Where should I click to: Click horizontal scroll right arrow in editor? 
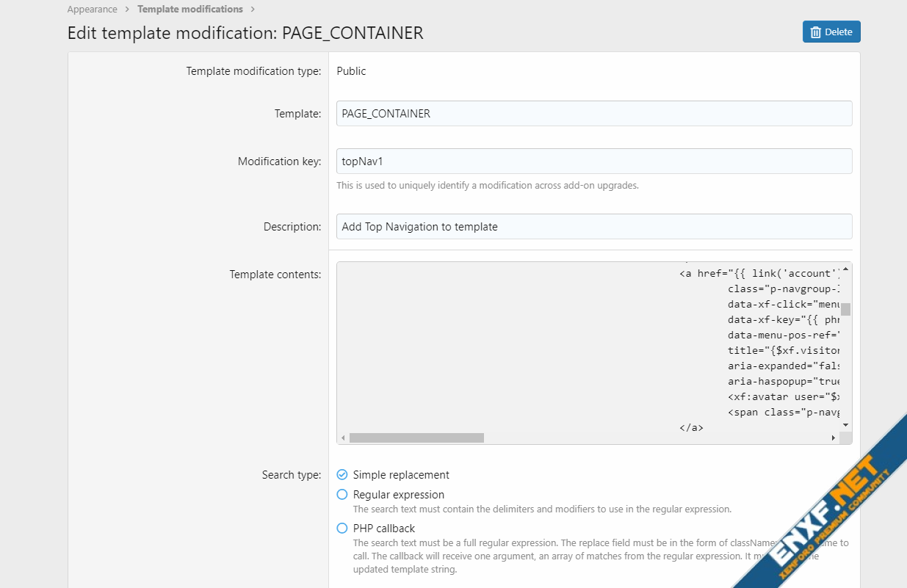click(x=834, y=438)
